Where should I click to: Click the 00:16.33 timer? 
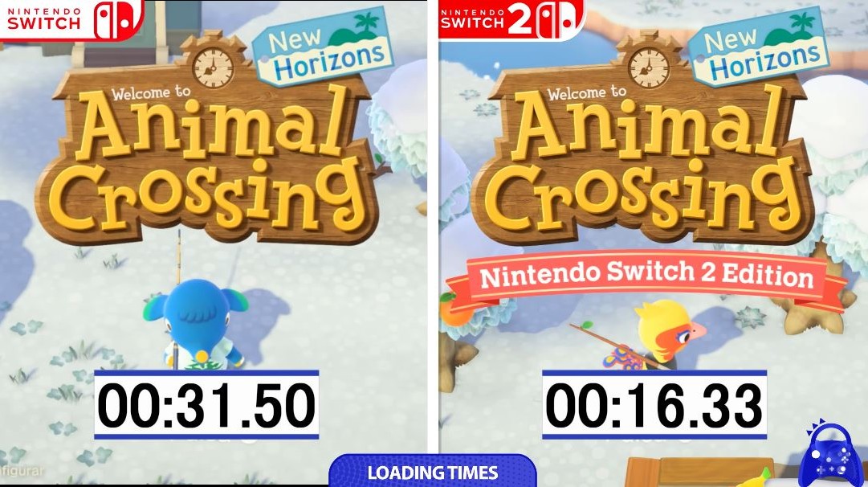[654, 404]
